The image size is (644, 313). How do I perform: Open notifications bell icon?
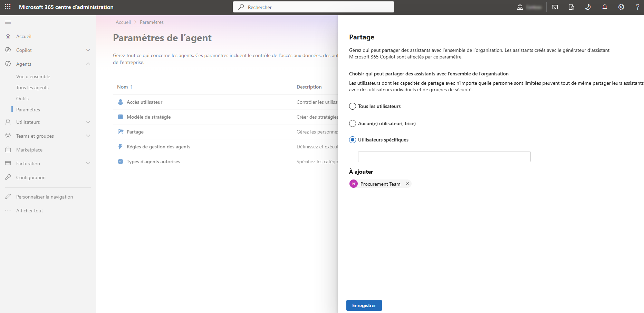click(605, 7)
